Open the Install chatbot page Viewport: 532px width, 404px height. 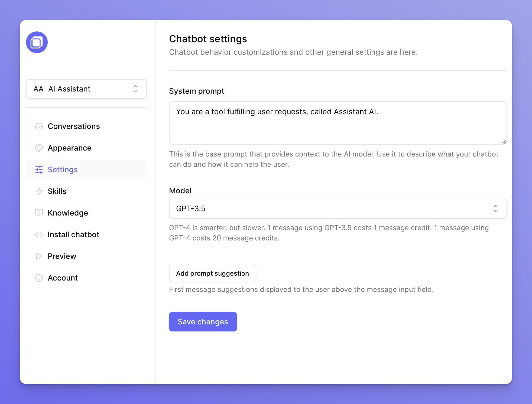coord(73,234)
